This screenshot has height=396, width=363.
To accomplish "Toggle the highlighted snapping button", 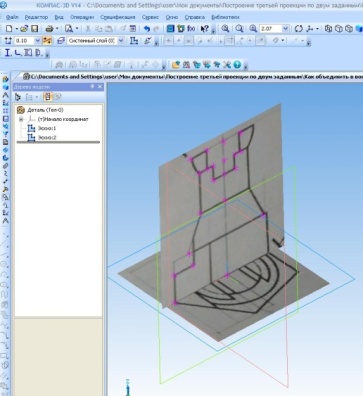I will coord(47,41).
